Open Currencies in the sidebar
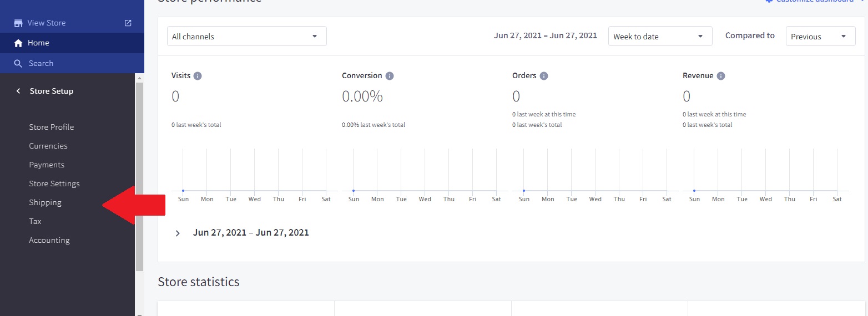868x316 pixels. click(48, 146)
